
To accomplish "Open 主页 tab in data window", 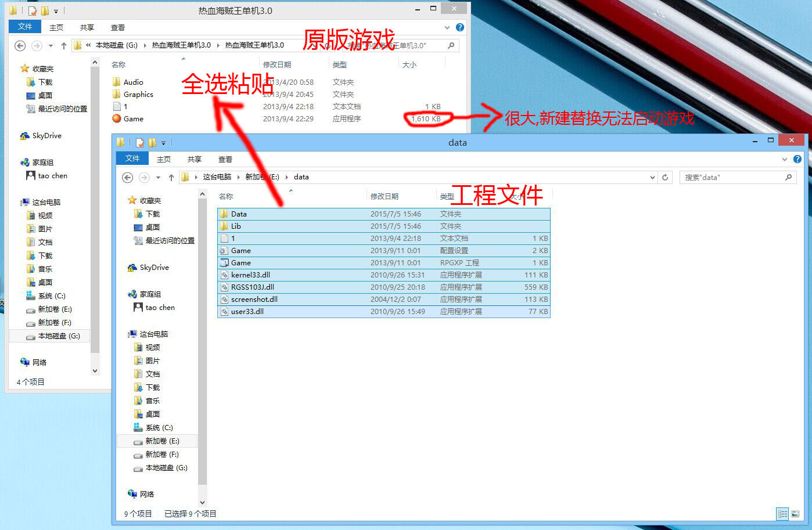I will (x=164, y=159).
